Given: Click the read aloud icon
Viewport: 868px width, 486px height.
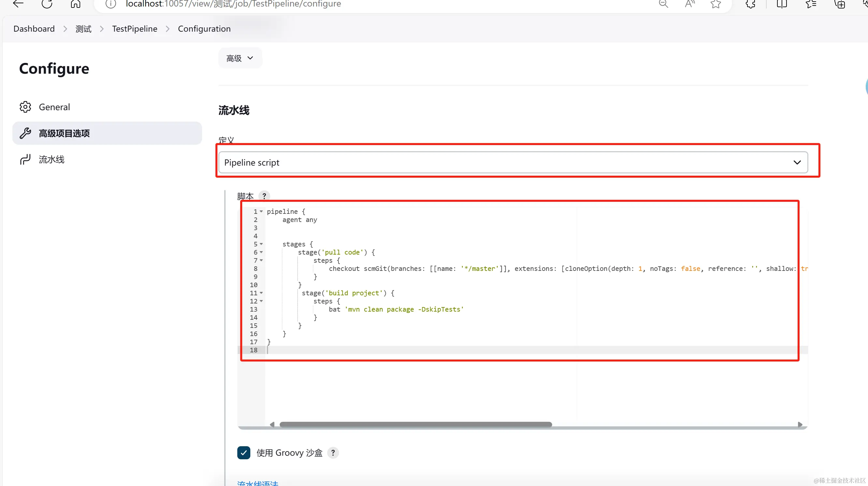Looking at the screenshot, I should point(690,4).
